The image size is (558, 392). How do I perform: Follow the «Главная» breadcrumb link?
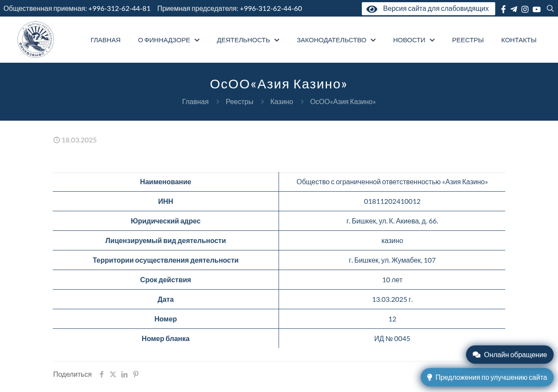coord(195,101)
